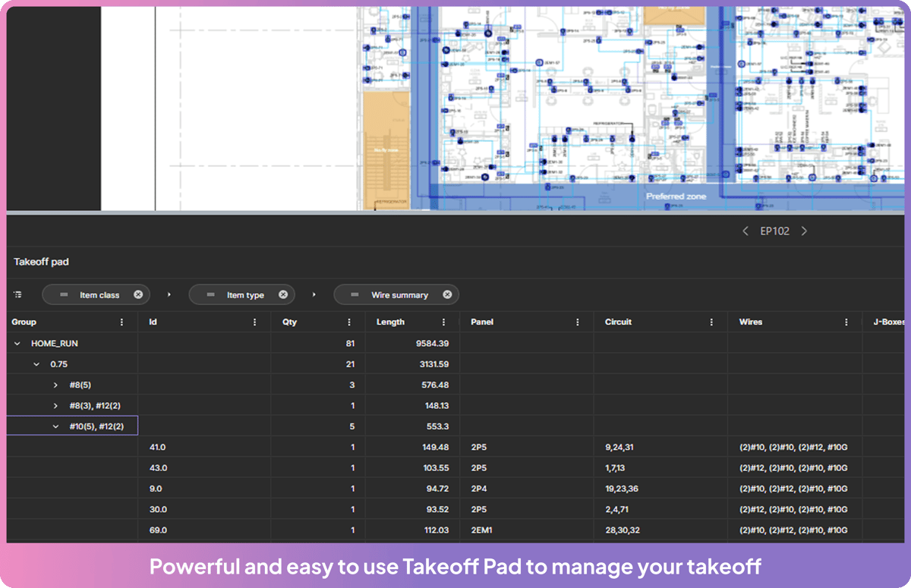Expand the #8(5) group

point(55,385)
